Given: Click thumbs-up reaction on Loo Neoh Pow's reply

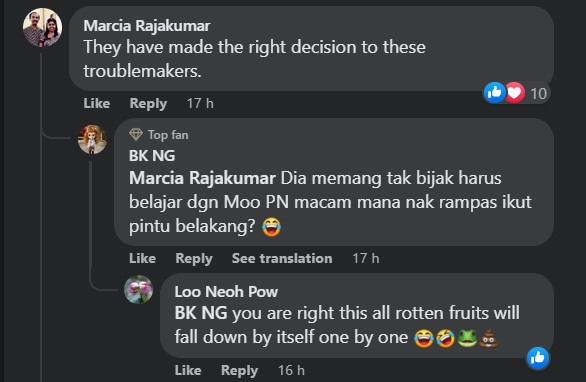Looking at the screenshot, I should pyautogui.click(x=538, y=358).
